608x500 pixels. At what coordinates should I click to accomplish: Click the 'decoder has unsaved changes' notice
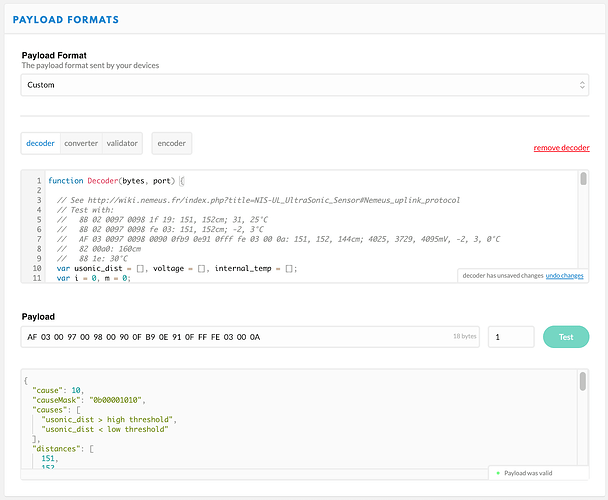point(503,276)
